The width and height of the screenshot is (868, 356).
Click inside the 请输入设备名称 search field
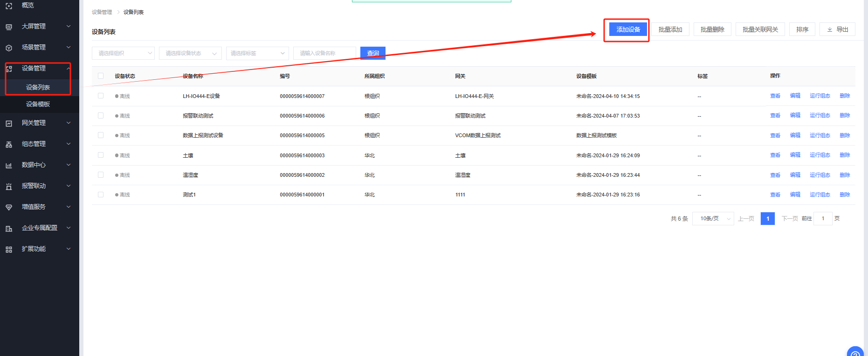point(324,53)
